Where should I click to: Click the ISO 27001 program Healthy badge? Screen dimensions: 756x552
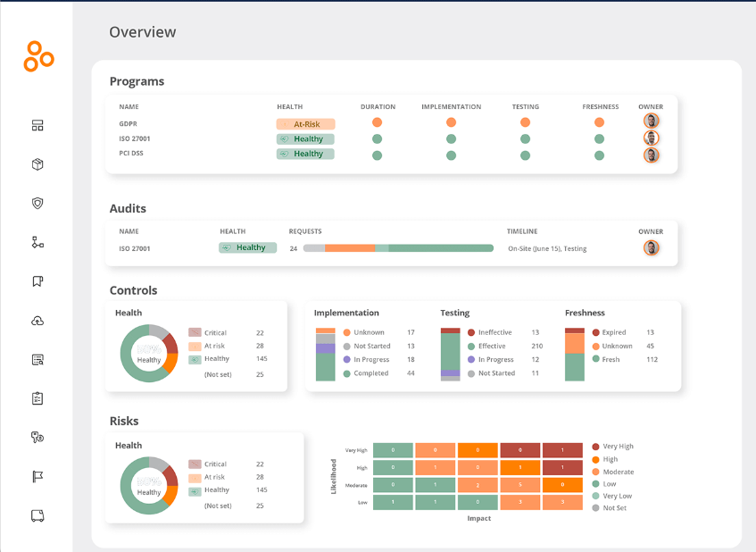(x=305, y=139)
